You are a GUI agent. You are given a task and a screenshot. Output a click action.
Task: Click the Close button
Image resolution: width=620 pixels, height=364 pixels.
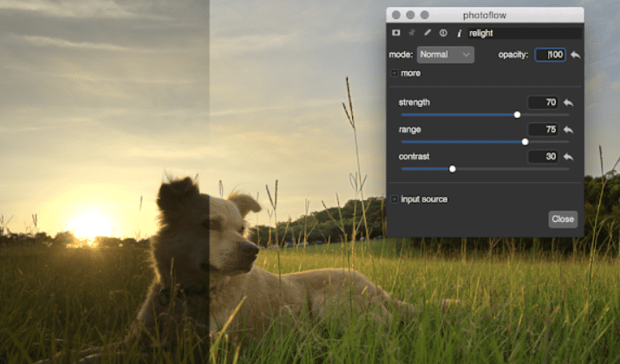(x=563, y=219)
